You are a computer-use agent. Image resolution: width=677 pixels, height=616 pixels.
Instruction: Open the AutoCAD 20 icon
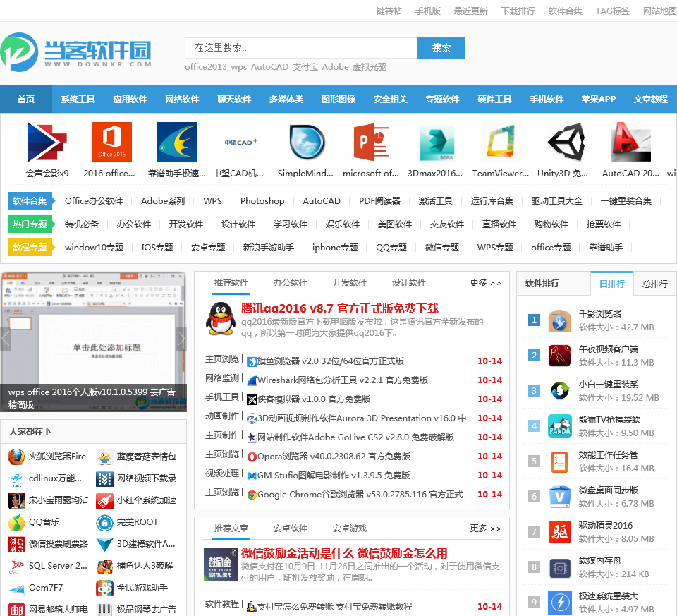(x=630, y=142)
